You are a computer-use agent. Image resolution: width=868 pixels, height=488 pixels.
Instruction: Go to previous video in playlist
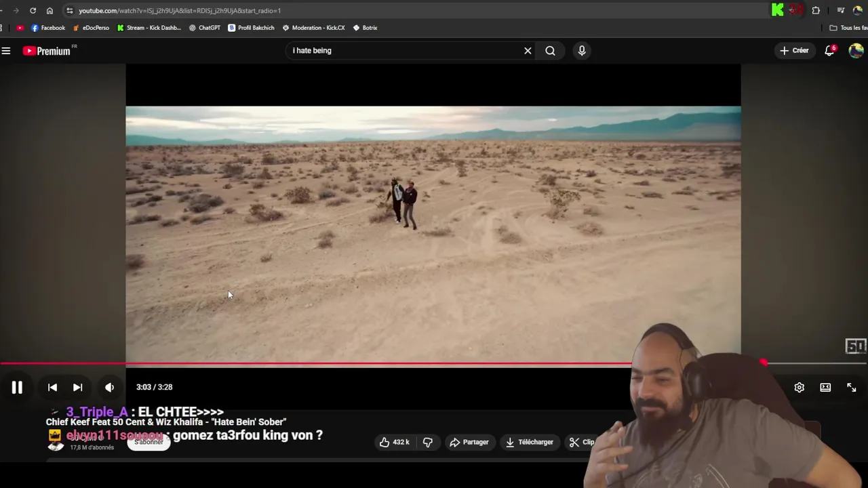[52, 387]
